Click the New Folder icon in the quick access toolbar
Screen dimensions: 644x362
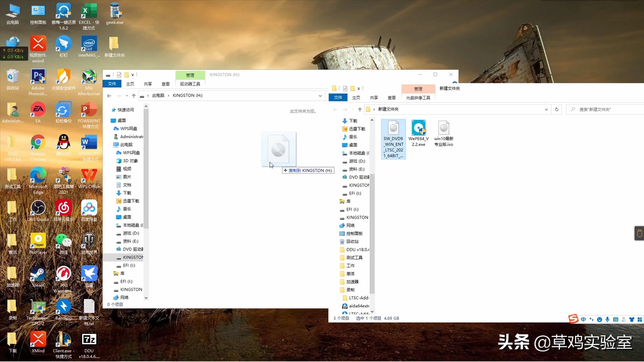[x=353, y=88]
